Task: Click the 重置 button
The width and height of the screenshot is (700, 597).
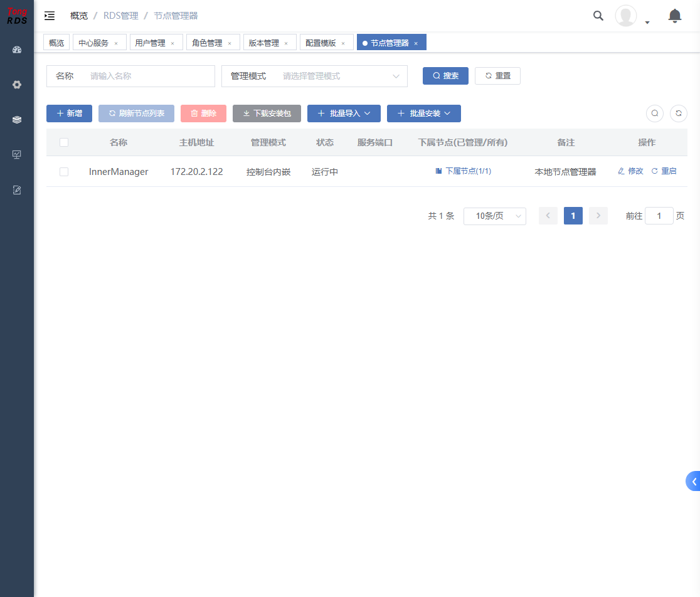Action: coord(498,76)
